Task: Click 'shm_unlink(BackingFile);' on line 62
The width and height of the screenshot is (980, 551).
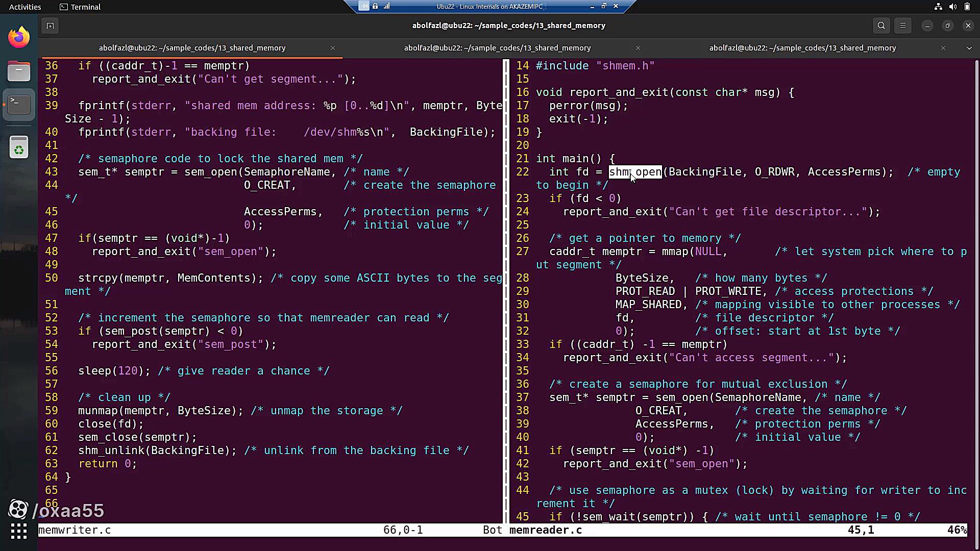Action: point(157,450)
